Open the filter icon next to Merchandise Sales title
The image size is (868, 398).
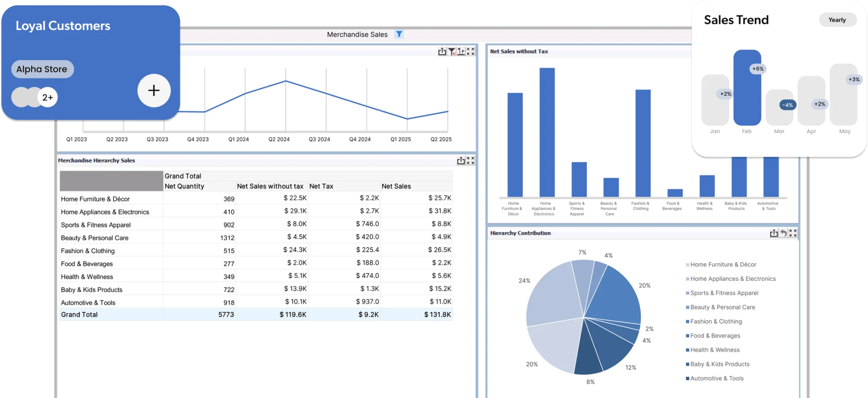(399, 34)
